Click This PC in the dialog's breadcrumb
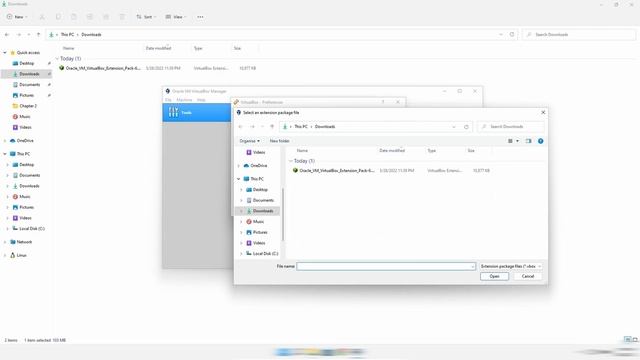640x360 pixels. (x=301, y=127)
